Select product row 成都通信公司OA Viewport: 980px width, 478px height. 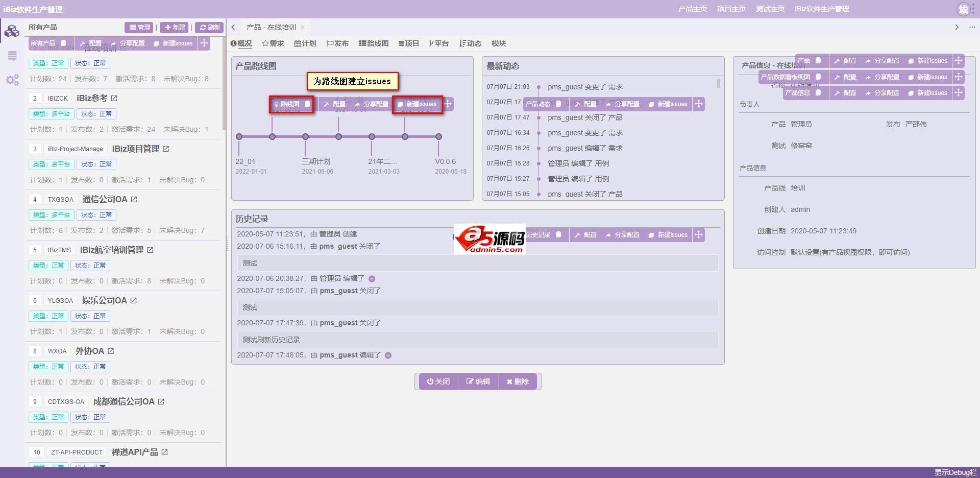pyautogui.click(x=125, y=417)
